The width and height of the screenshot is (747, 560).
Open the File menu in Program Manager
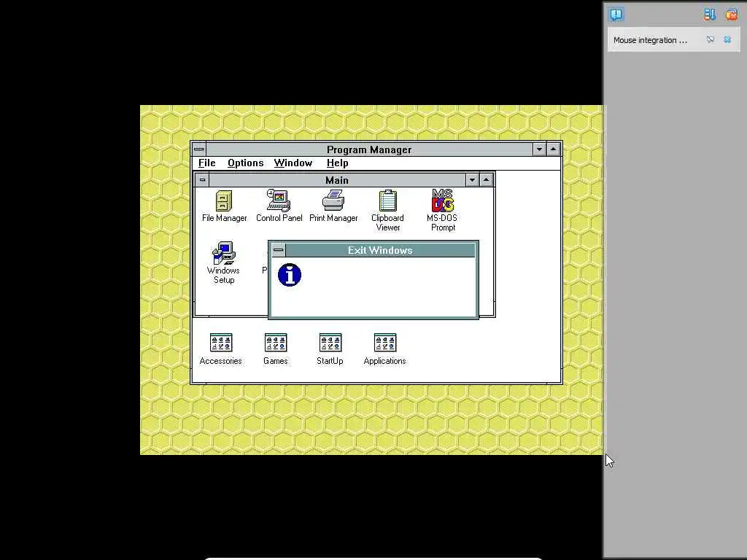coord(206,163)
